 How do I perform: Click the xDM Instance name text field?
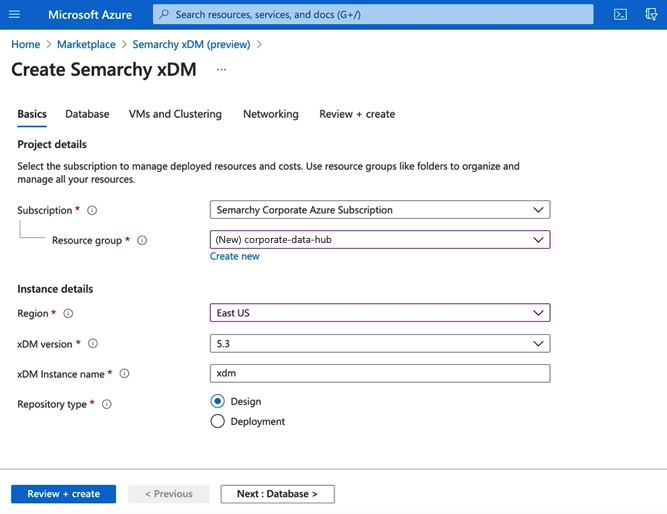[380, 373]
